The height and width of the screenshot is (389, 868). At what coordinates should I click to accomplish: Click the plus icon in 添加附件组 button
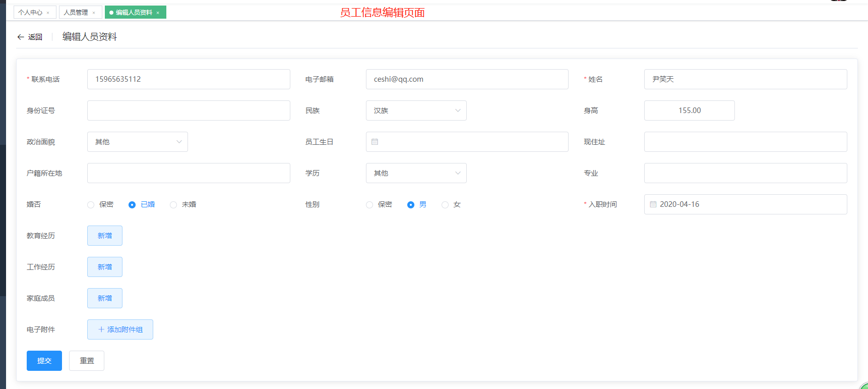point(101,329)
